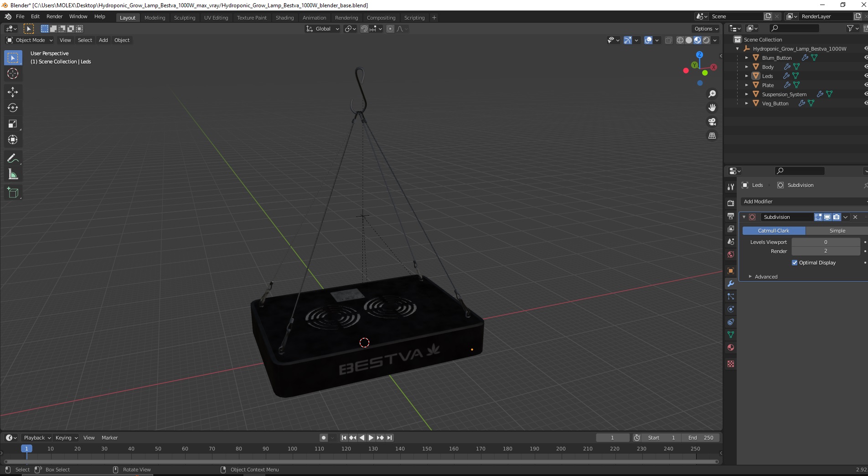Toggle snapping magnet icon
Image resolution: width=868 pixels, height=476 pixels.
pyautogui.click(x=364, y=29)
